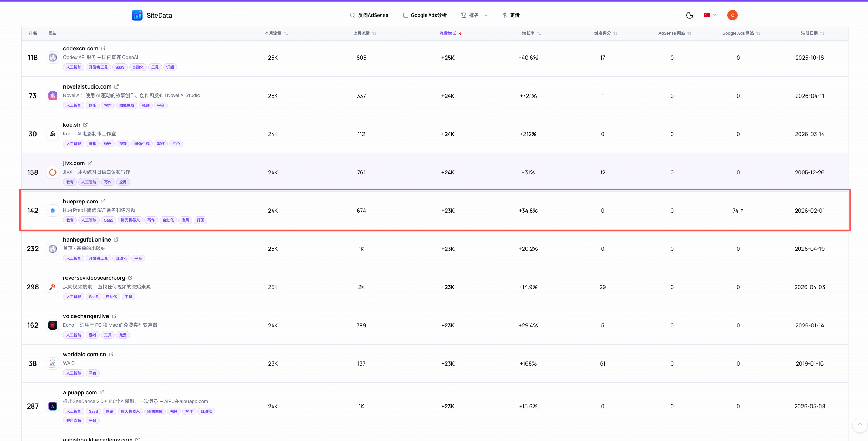Viewport: 868px width, 441px height.
Task: Click 客户支持 tag under aipuapp.com
Action: (74, 420)
